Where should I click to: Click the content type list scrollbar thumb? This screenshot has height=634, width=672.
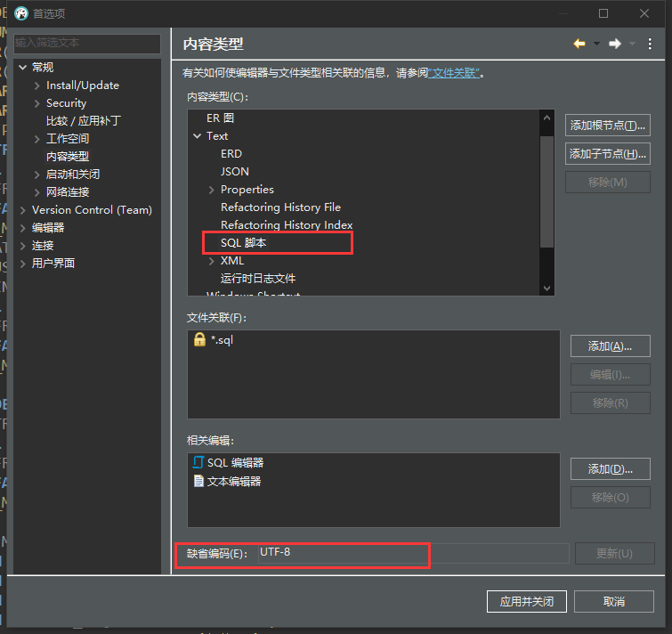click(x=547, y=191)
